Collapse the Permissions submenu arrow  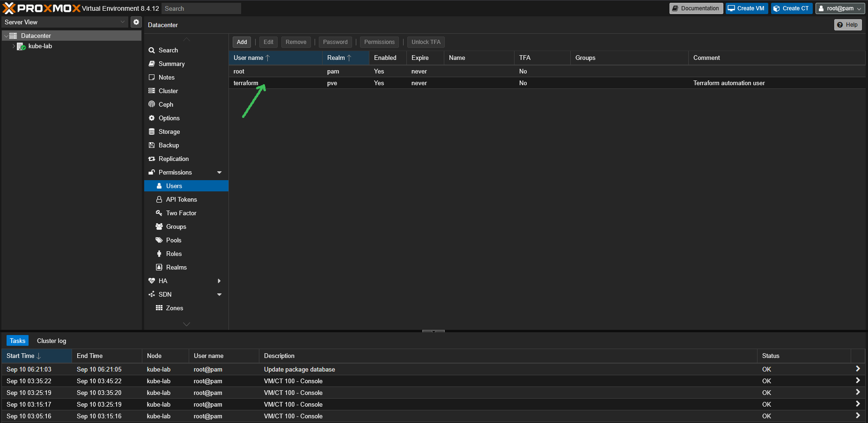pos(219,172)
